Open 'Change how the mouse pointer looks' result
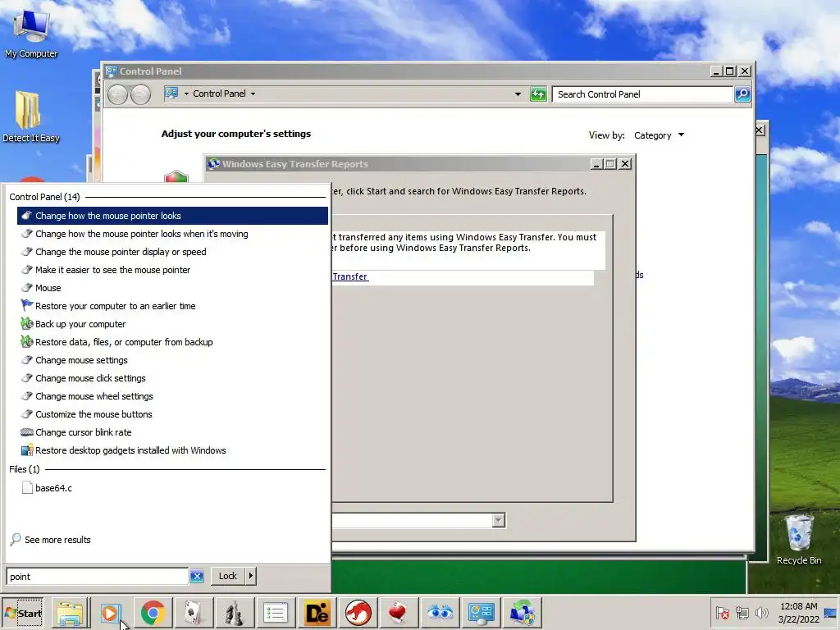This screenshot has width=840, height=630. click(172, 216)
